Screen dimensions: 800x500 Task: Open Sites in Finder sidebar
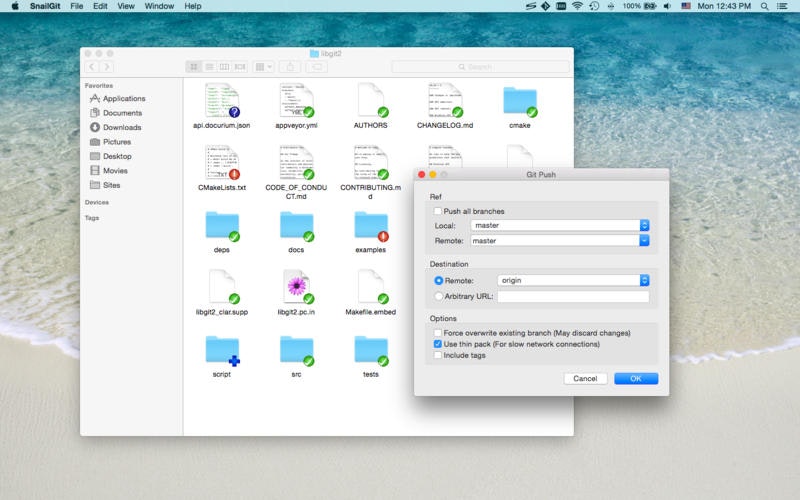(105, 185)
